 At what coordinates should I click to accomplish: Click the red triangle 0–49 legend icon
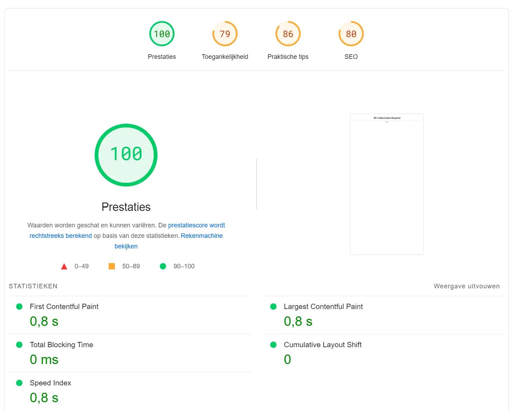[64, 267]
